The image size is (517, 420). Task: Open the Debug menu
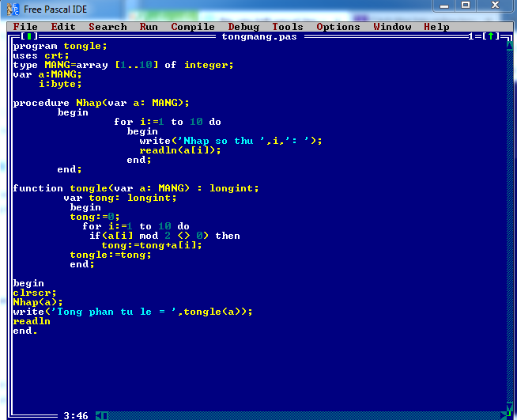tap(243, 27)
